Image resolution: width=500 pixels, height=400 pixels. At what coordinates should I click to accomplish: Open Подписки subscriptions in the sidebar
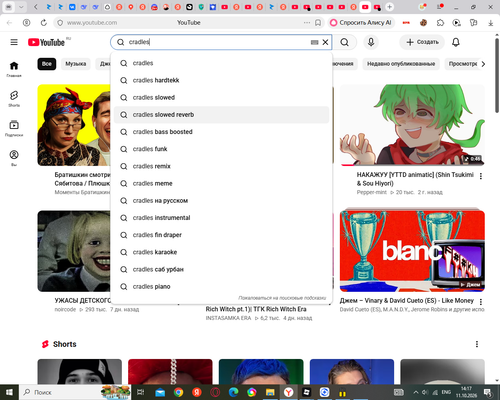14,128
